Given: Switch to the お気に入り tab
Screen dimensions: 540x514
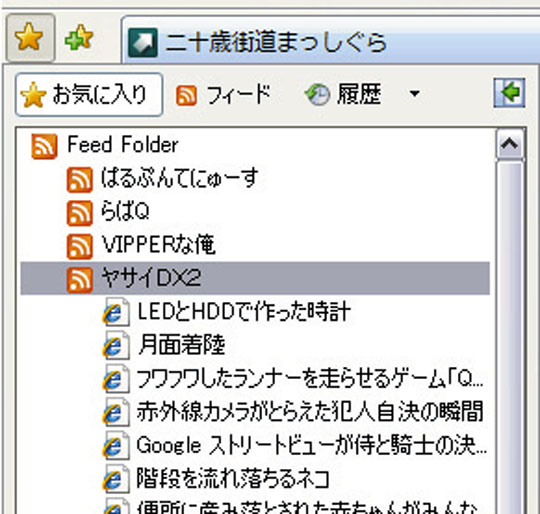Looking at the screenshot, I should 89,94.
